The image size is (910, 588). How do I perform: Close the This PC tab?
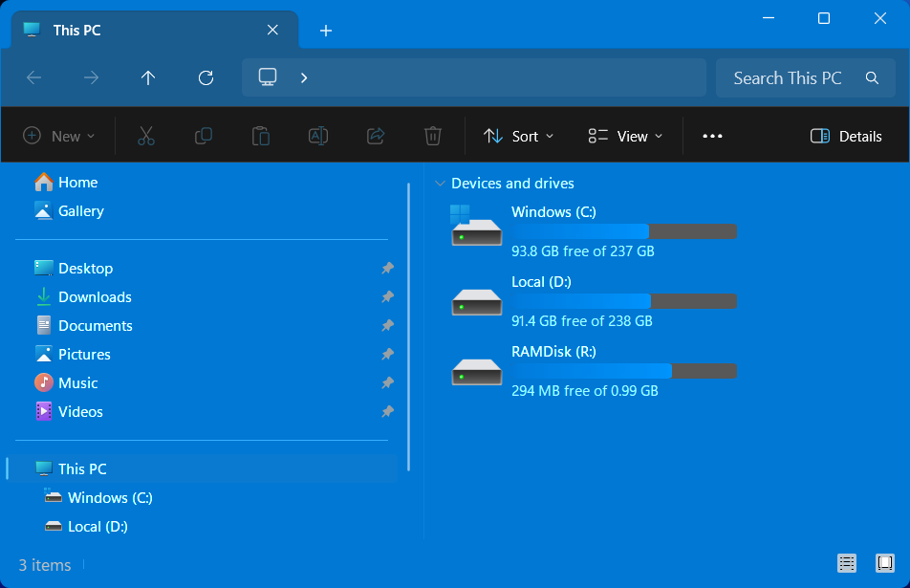click(272, 31)
